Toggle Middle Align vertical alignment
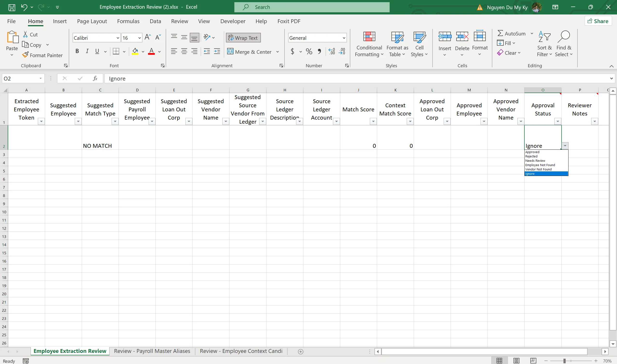617x364 pixels. 184,37
